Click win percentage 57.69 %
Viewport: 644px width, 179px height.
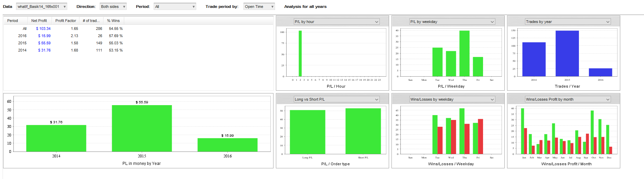(x=116, y=36)
